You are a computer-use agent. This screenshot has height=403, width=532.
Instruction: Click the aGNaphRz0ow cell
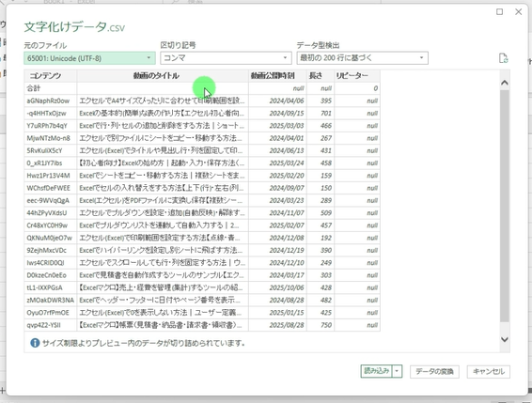pyautogui.click(x=51, y=101)
